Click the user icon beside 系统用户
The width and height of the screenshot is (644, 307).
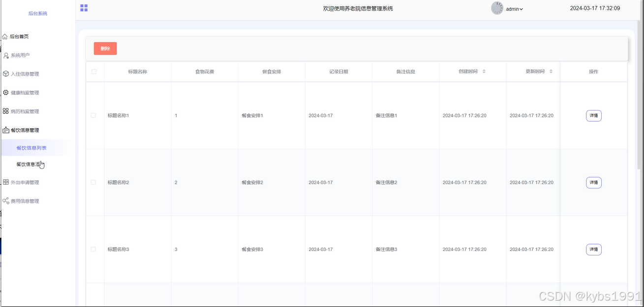6,56
